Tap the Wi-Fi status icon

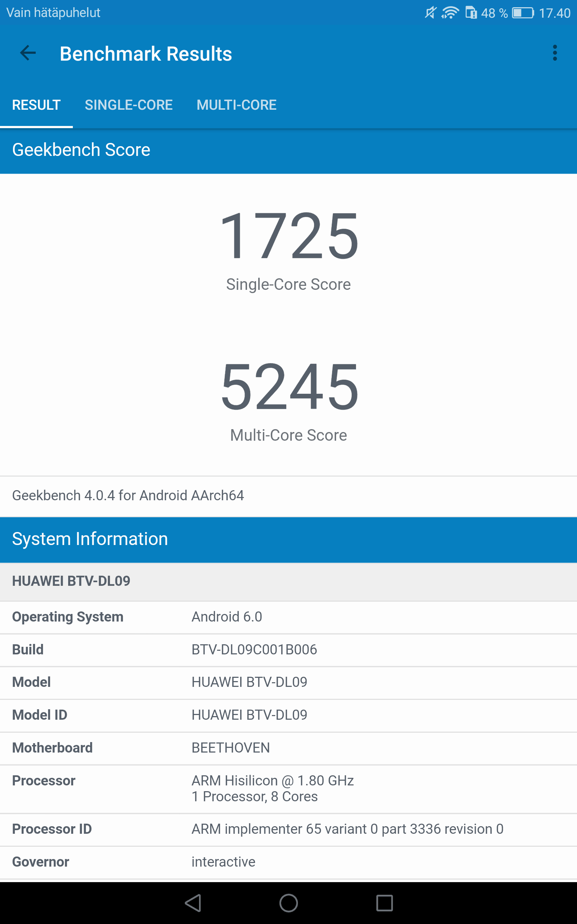[450, 13]
